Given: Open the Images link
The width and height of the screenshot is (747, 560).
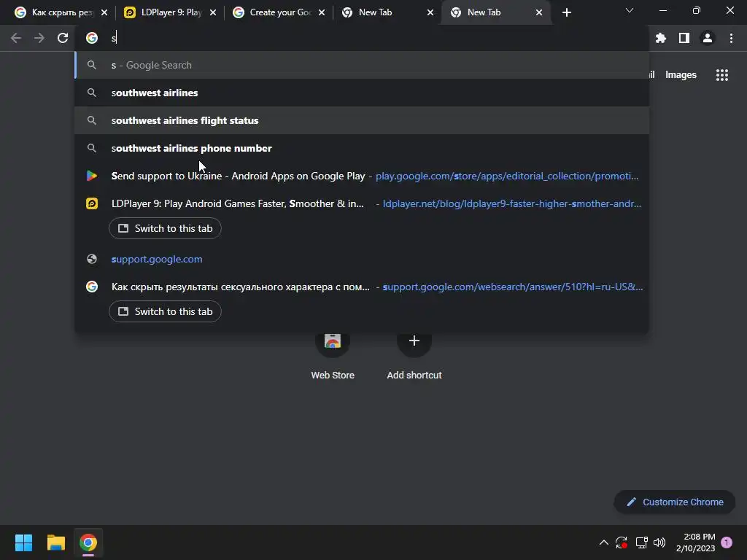Looking at the screenshot, I should (x=681, y=75).
